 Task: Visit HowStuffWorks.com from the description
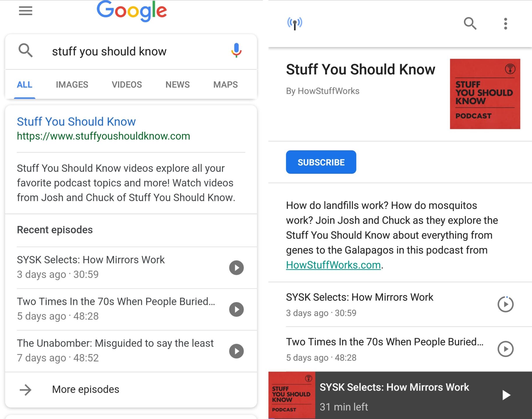[334, 265]
